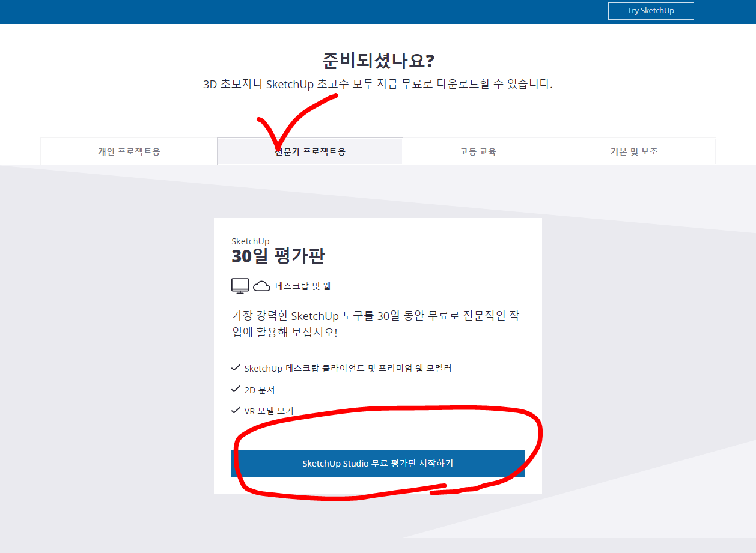Click the Try SketchUp button
Image resolution: width=756 pixels, height=553 pixels.
coord(651,11)
